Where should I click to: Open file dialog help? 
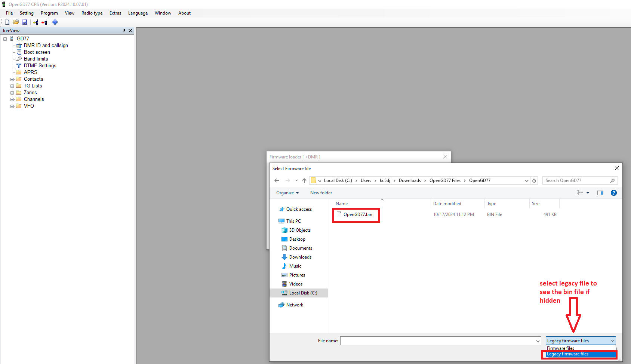[614, 193]
